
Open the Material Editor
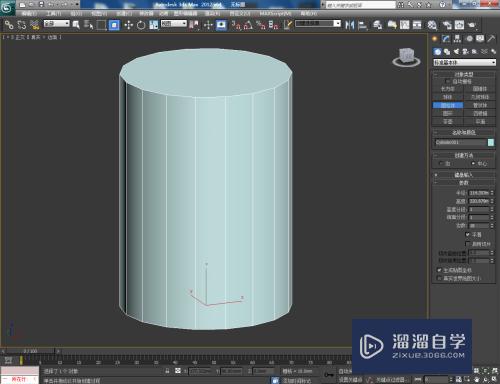(x=432, y=25)
